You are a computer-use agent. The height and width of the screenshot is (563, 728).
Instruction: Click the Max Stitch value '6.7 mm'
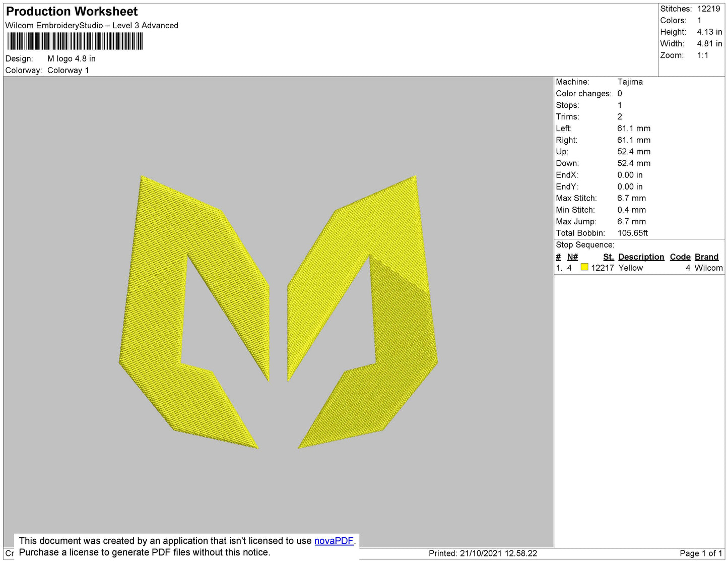631,198
